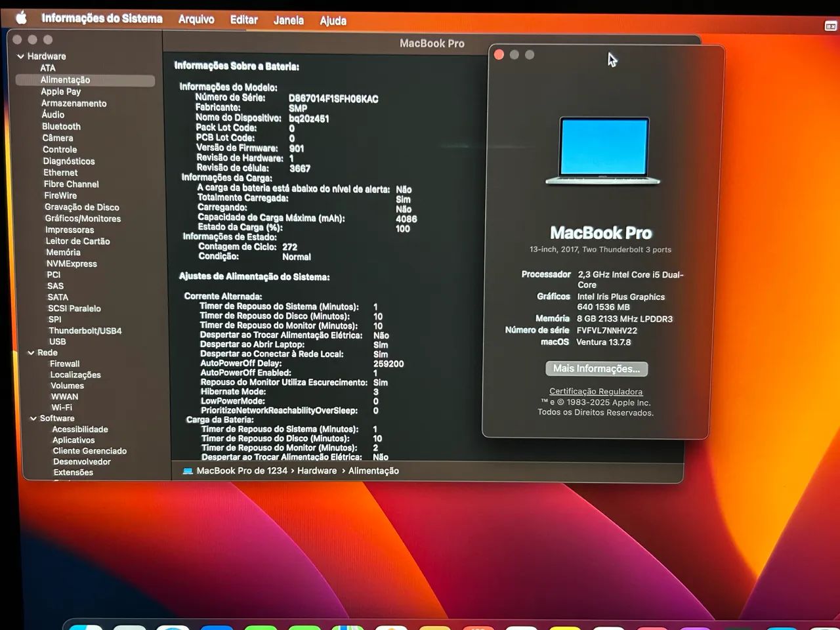The width and height of the screenshot is (840, 630).
Task: Select Memória in the sidebar
Action: [x=63, y=253]
